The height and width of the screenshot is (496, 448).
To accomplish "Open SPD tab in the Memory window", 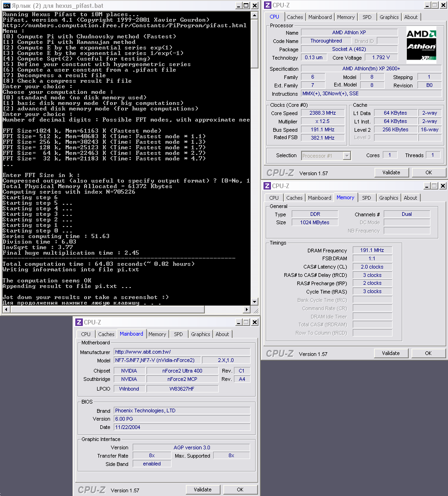I will pos(366,198).
